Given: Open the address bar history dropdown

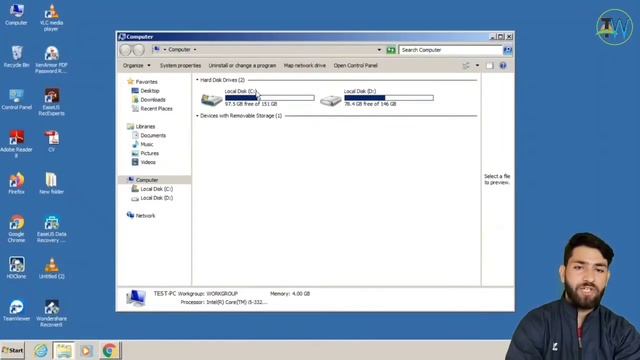Looking at the screenshot, I should [x=379, y=50].
